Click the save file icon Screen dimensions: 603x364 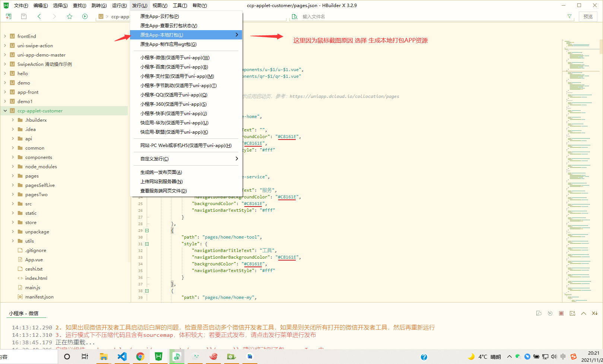[x=24, y=16]
